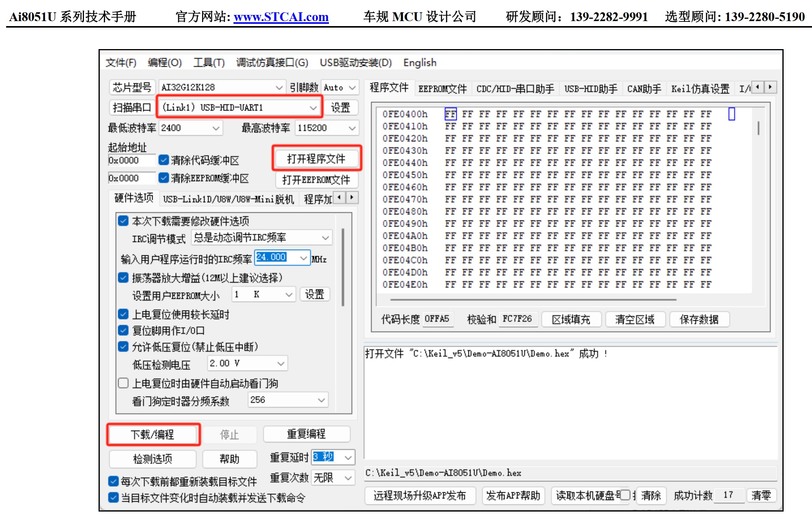Open the www.STCAI.com website link
812x515 pixels.
pos(281,17)
